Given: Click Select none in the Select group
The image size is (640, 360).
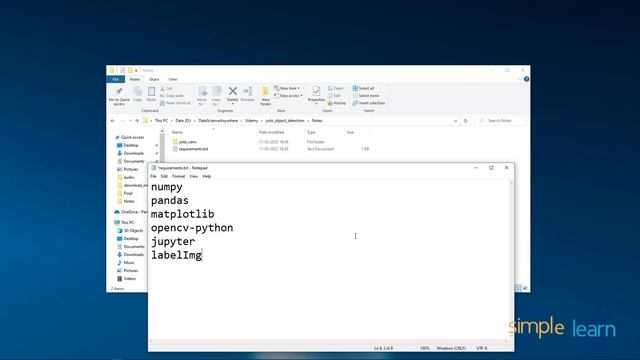Looking at the screenshot, I should [366, 96].
